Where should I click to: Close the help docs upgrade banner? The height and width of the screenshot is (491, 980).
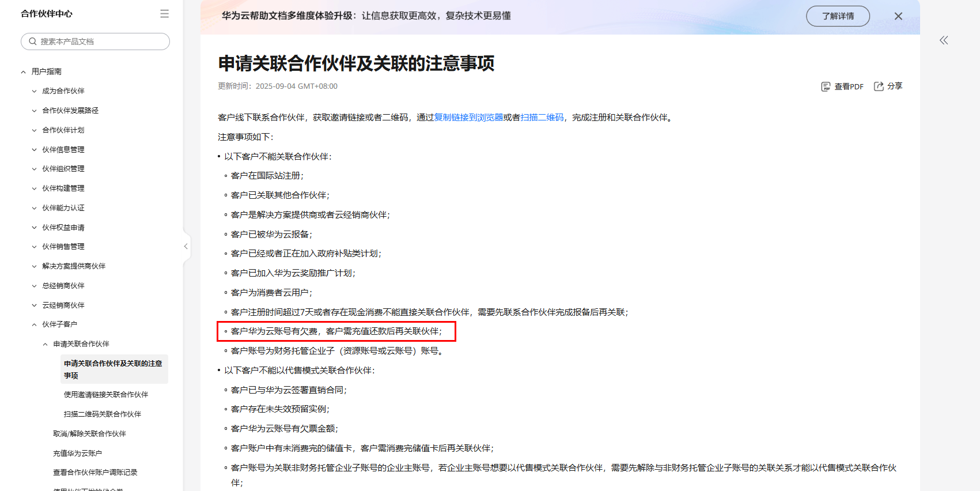(898, 16)
